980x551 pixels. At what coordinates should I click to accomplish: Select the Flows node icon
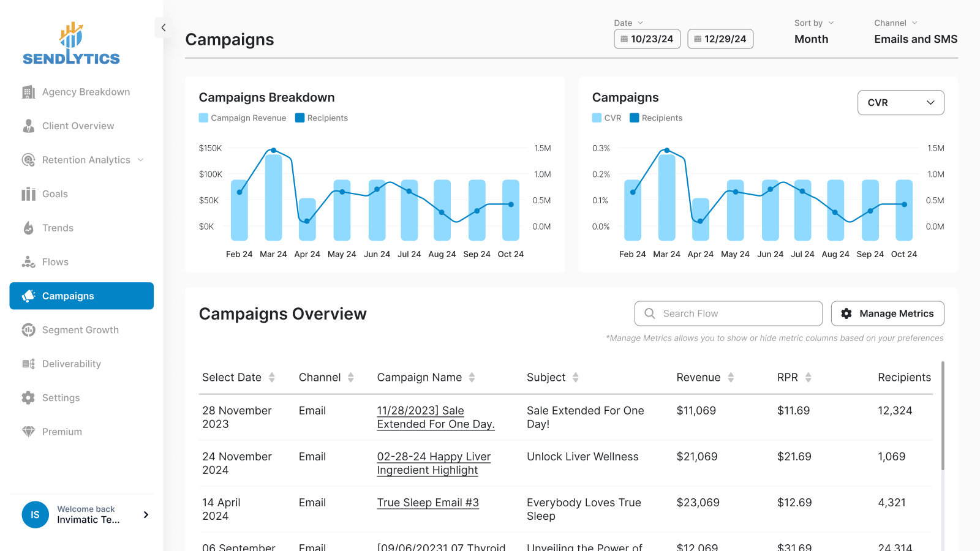tap(28, 261)
